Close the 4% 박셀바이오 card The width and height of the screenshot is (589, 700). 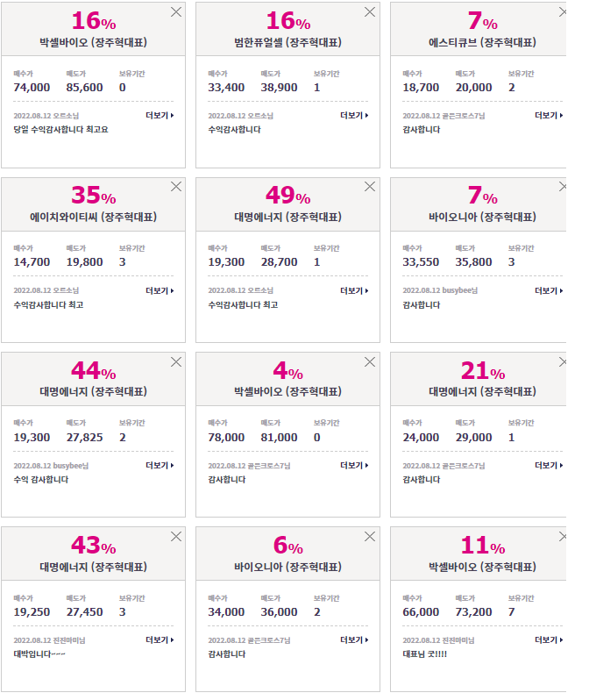click(x=370, y=362)
